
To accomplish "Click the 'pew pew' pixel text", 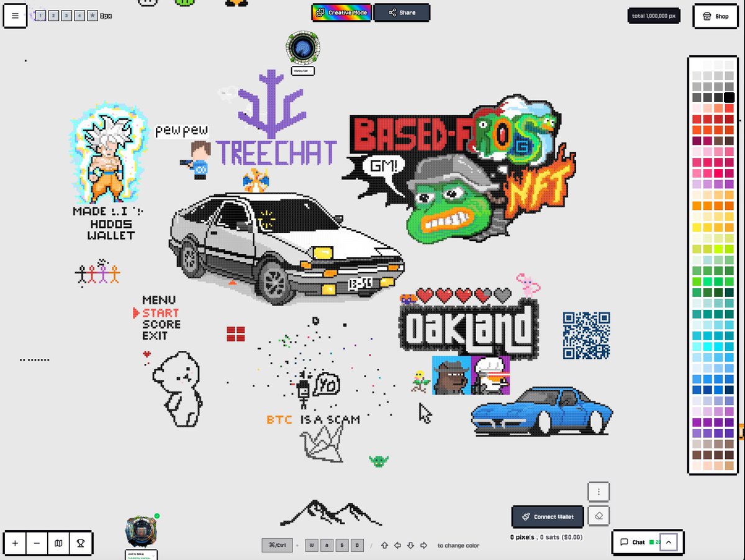I will coord(182,131).
